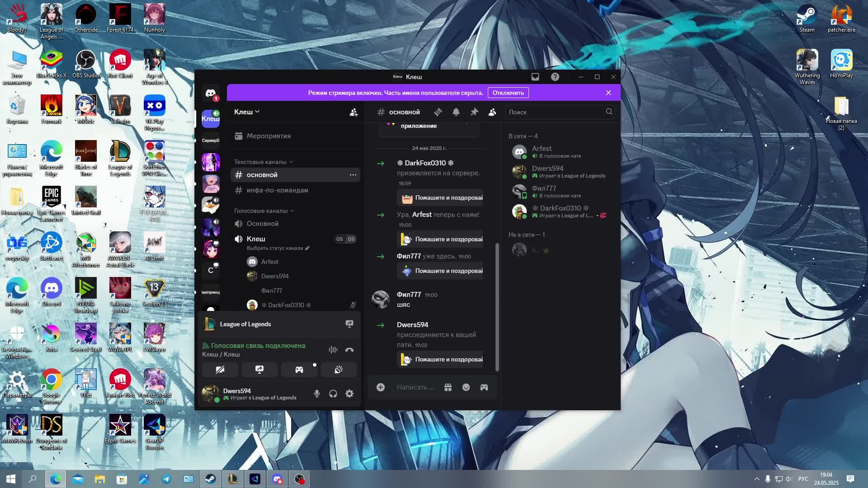This screenshot has height=488, width=868.
Task: Switch input language РУС indicator
Action: 803,479
